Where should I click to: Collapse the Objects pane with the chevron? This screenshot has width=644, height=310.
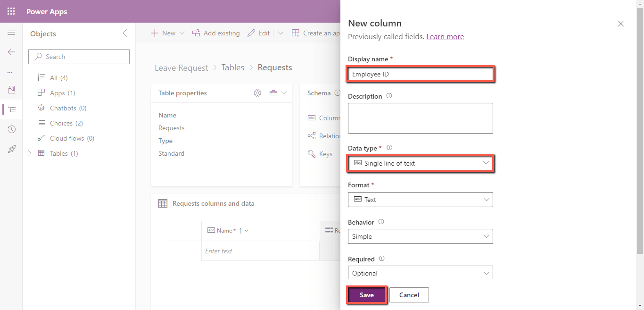click(x=125, y=33)
